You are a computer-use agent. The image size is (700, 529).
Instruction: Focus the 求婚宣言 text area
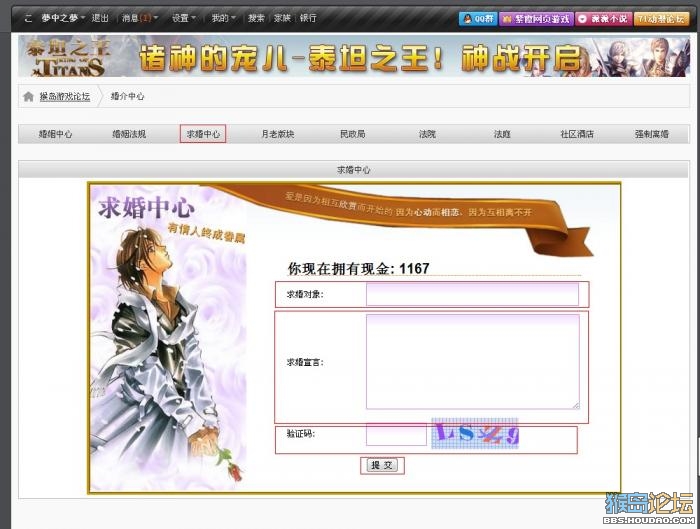[473, 362]
